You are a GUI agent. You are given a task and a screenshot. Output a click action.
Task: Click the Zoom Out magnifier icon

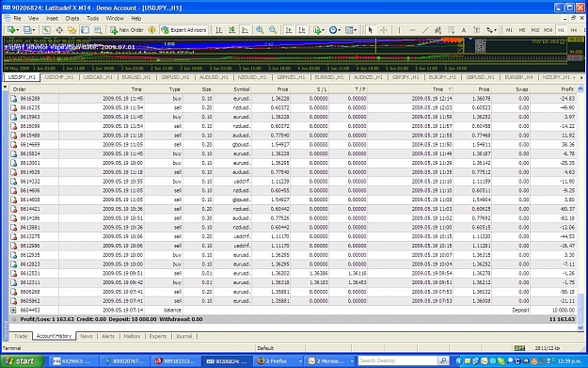point(273,30)
